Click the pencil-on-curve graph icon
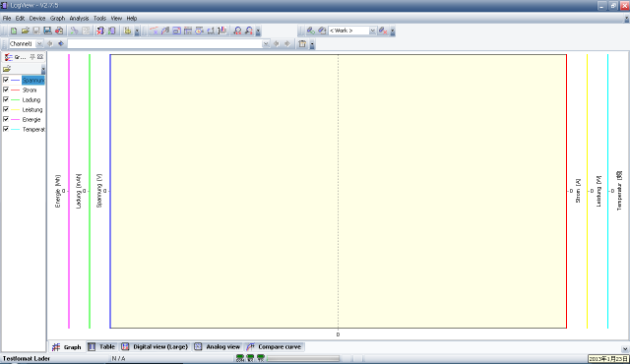 tap(165, 30)
